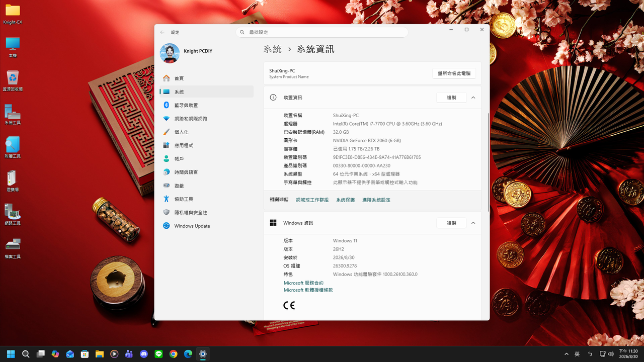The height and width of the screenshot is (362, 644).
Task: Click the 重新命名此電腦 button
Action: coord(454,73)
